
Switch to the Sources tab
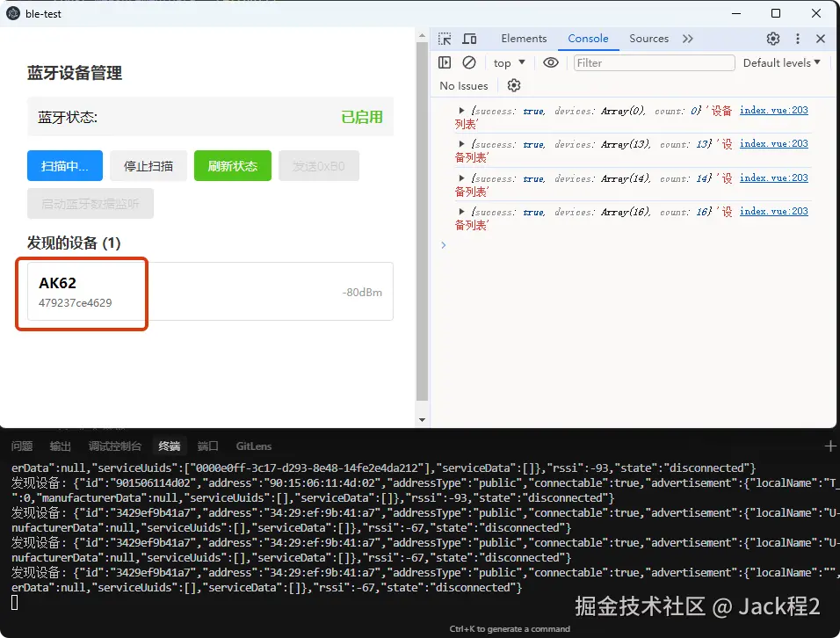pyautogui.click(x=648, y=39)
